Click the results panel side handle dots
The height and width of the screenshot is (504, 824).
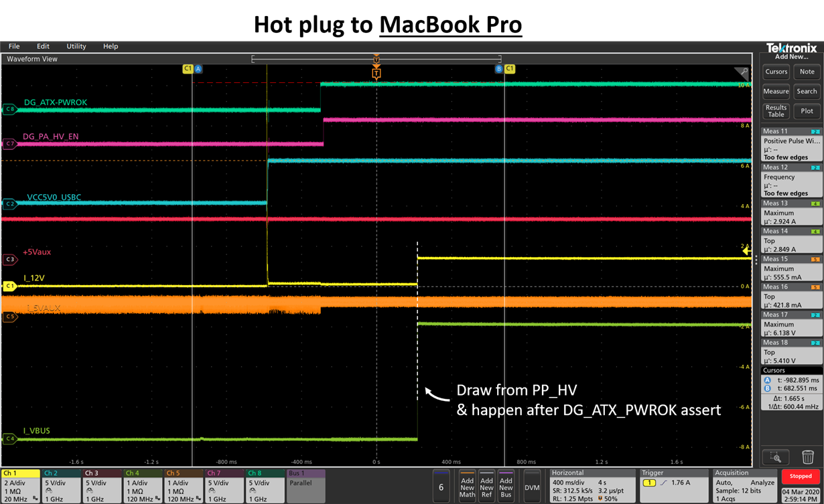[756, 260]
